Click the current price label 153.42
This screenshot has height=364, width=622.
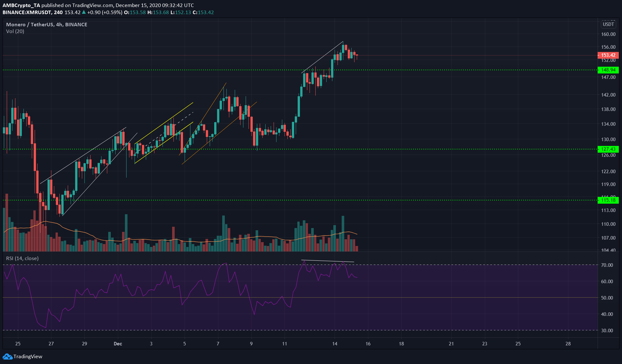point(608,55)
